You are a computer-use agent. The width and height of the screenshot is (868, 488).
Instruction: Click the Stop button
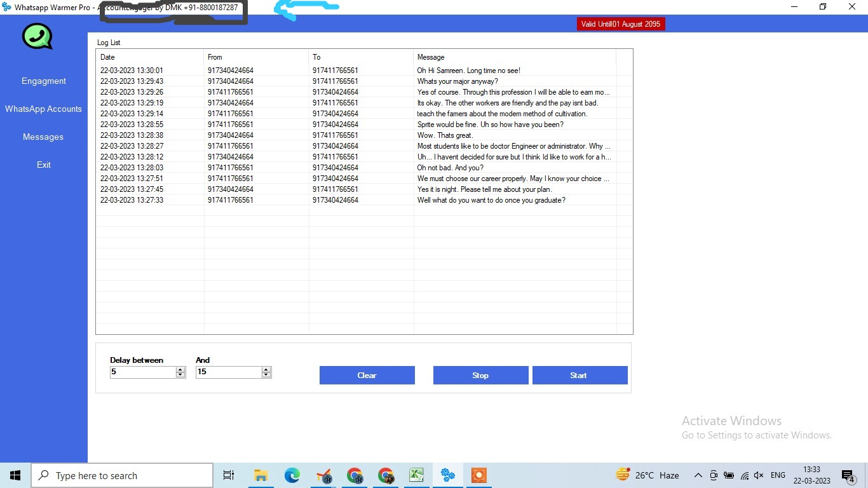(x=481, y=375)
